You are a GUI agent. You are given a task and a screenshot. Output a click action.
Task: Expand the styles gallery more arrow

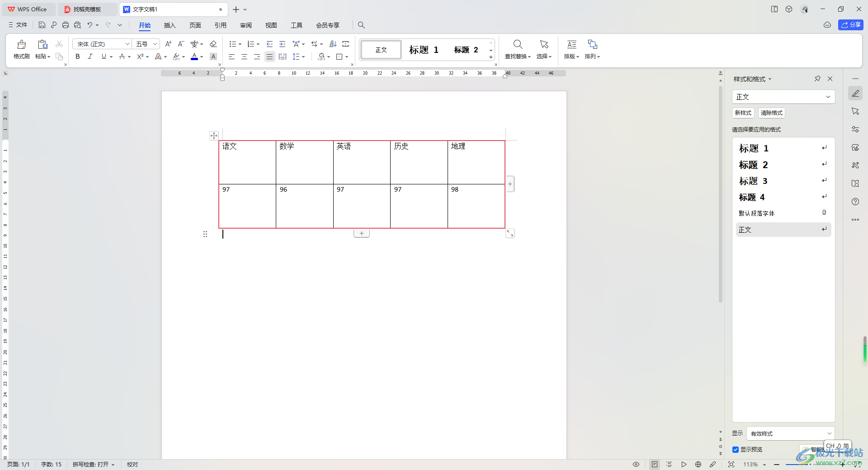pos(491,57)
